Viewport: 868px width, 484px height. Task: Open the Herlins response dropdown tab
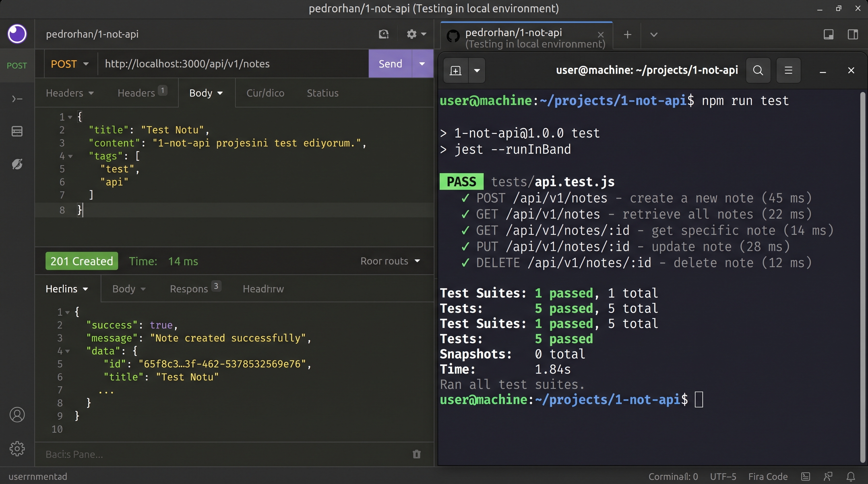point(67,289)
